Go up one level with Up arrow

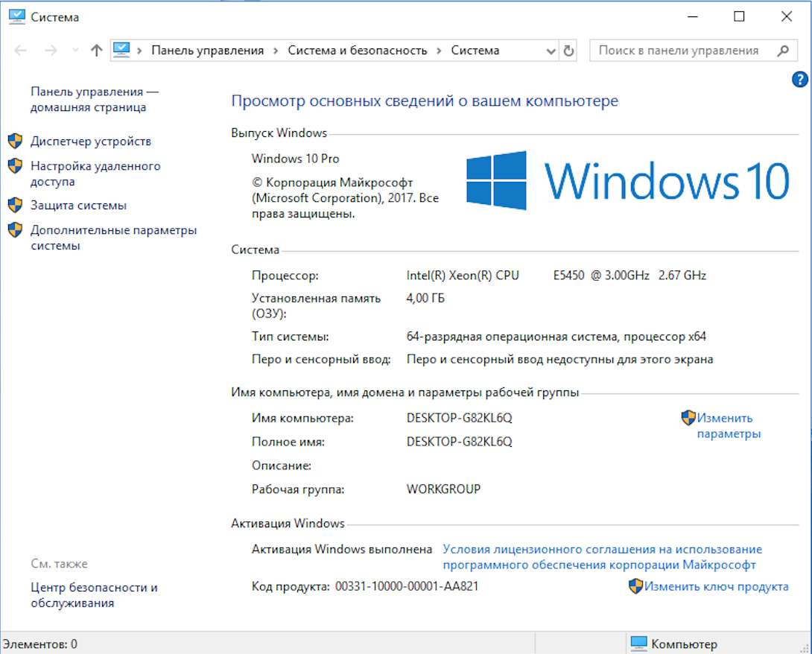coord(96,50)
